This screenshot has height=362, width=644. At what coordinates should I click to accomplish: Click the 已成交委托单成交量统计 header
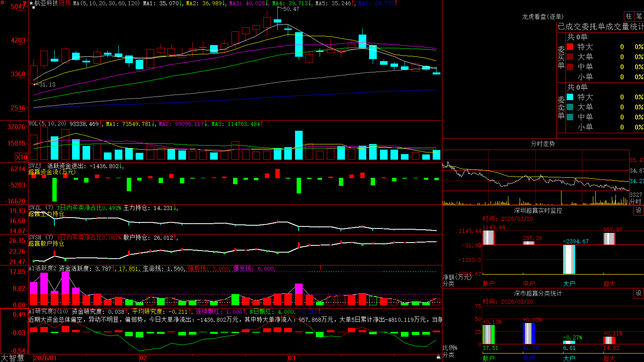click(601, 27)
